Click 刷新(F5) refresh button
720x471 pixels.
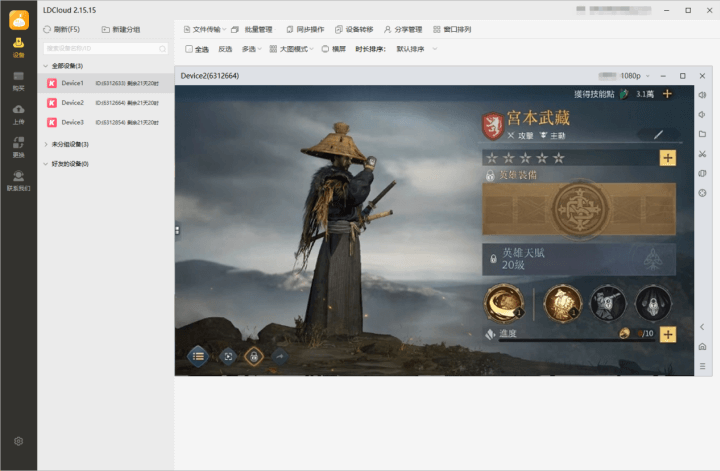pyautogui.click(x=62, y=29)
